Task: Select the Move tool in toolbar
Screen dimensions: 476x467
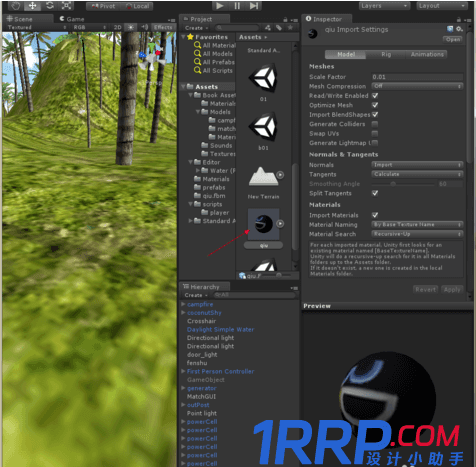Action: tap(32, 6)
